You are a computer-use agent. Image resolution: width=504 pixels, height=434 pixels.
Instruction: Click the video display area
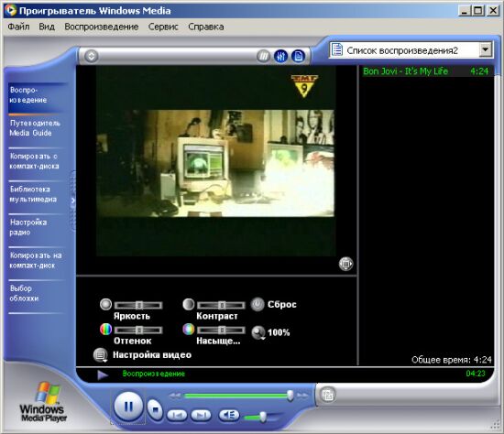pyautogui.click(x=215, y=161)
